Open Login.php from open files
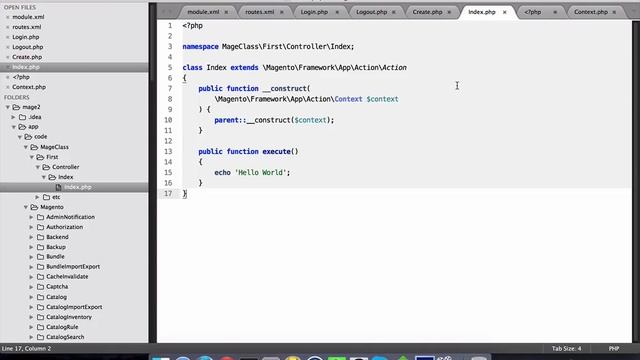The height and width of the screenshot is (360, 640). point(26,37)
